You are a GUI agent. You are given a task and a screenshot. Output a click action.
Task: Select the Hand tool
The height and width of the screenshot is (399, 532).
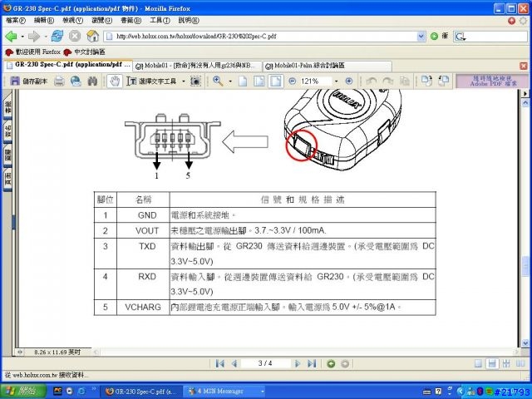click(x=115, y=81)
